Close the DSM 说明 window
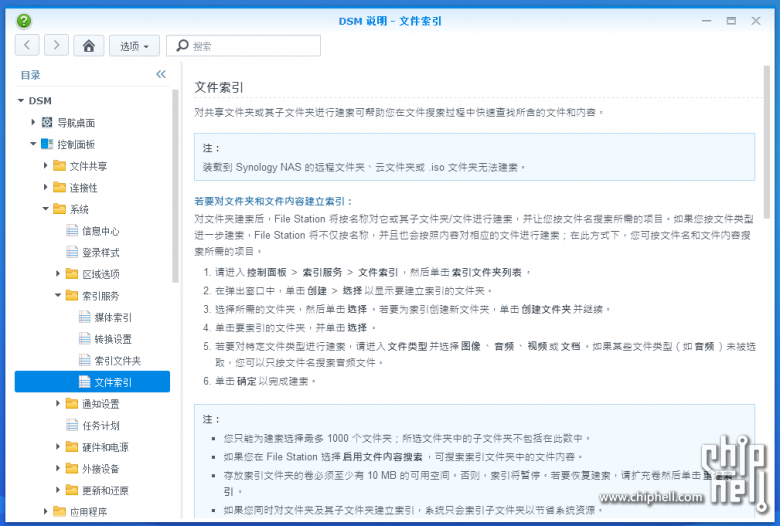 coord(756,21)
